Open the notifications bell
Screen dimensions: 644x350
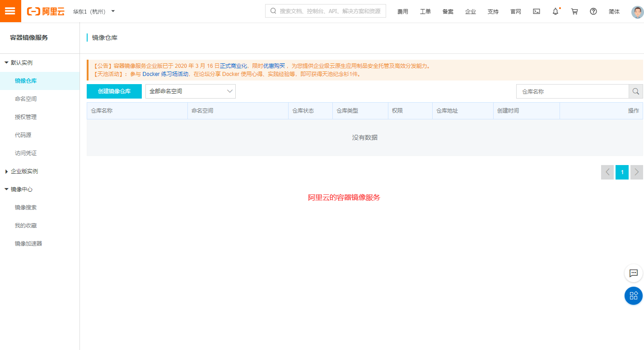tap(555, 11)
